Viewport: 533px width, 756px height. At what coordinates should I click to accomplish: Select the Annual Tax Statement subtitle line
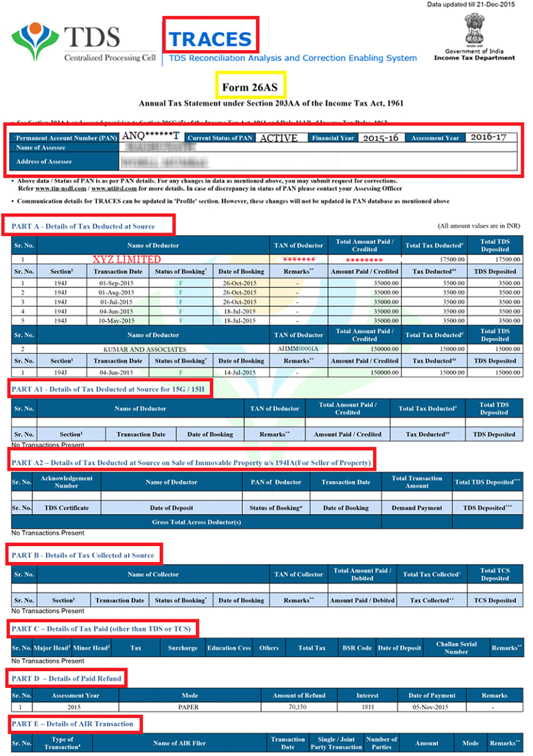(271, 103)
